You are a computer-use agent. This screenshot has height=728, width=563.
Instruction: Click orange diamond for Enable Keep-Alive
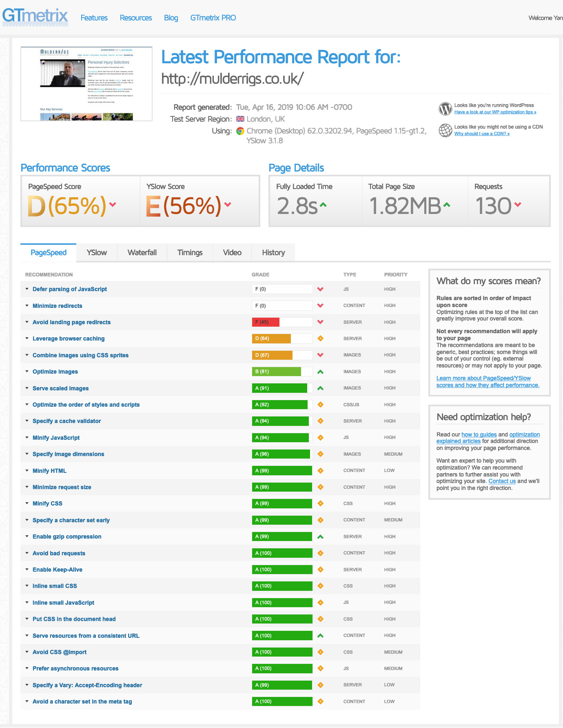point(320,569)
